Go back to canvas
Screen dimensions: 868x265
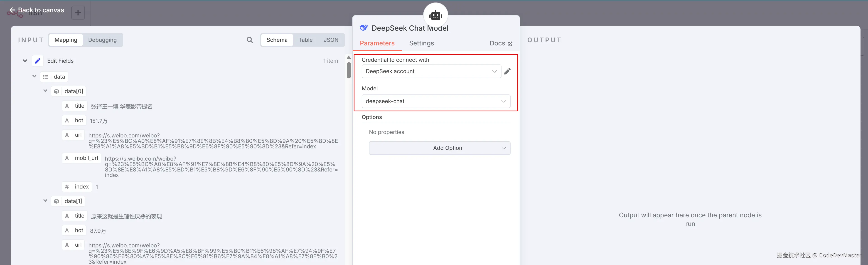click(36, 10)
